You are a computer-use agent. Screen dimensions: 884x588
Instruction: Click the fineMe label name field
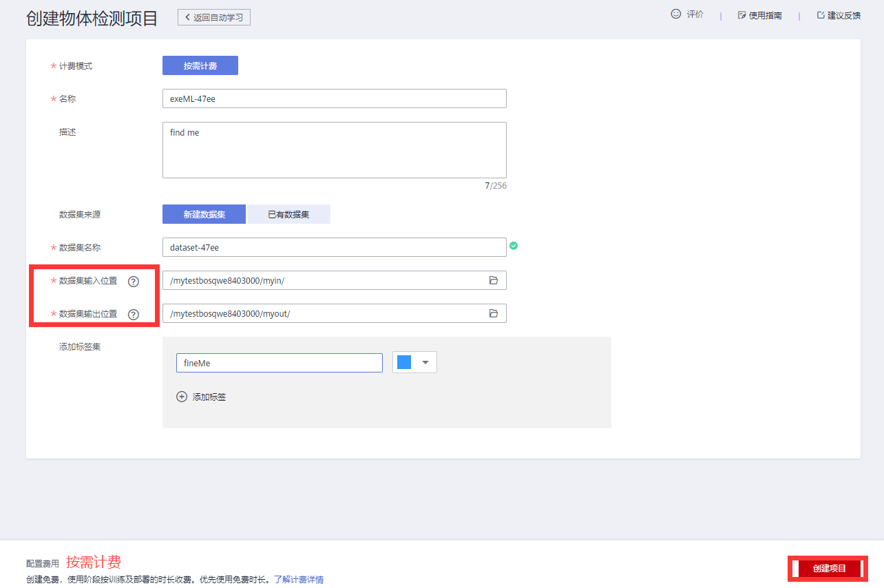[279, 363]
